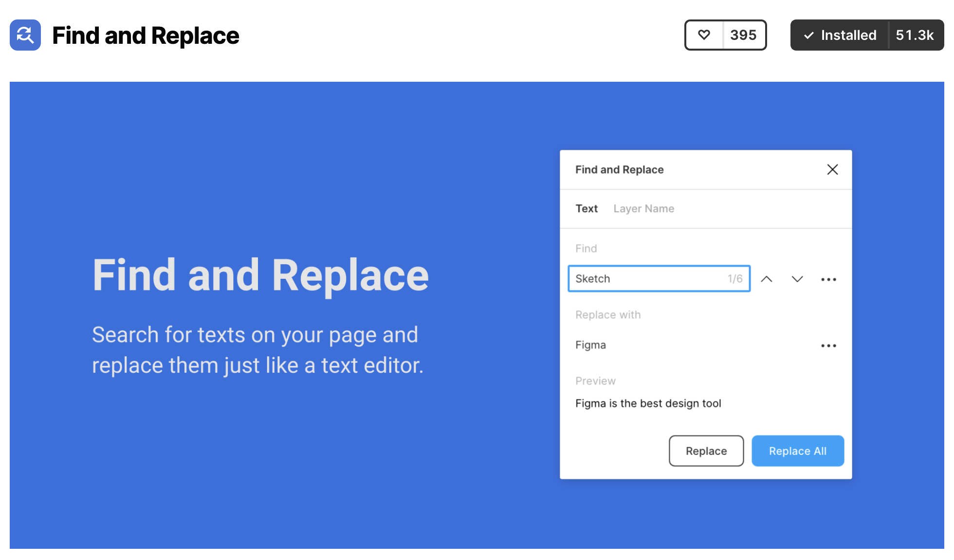Image resolution: width=954 pixels, height=560 pixels.
Task: Like the plugin with the heart icon
Action: click(704, 35)
